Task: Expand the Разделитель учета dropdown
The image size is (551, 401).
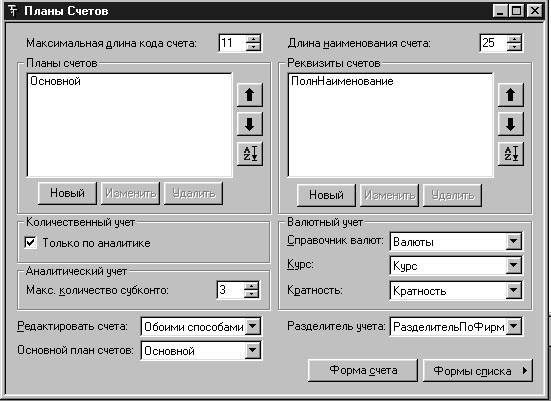Action: coord(513,326)
